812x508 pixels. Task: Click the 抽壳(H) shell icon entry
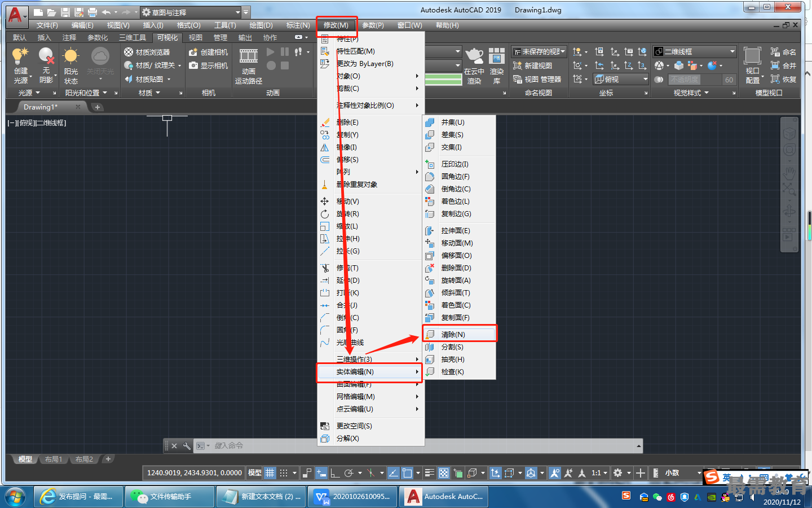point(430,359)
